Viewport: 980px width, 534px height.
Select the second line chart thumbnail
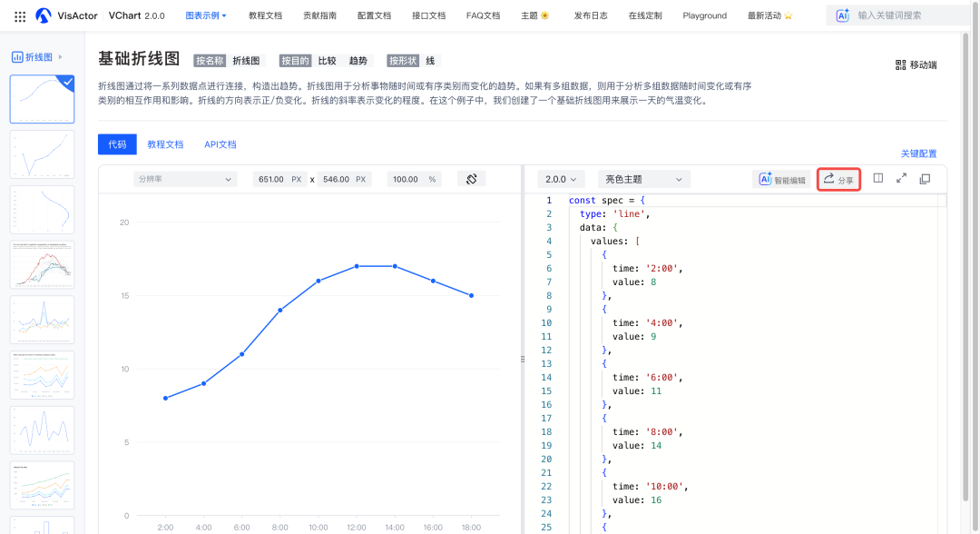[42, 154]
